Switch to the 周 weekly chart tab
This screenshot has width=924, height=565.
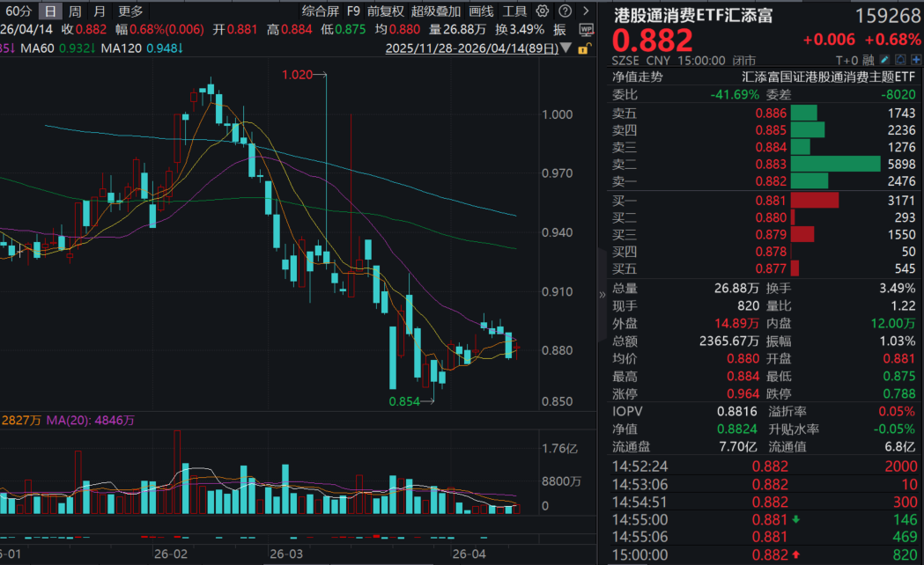(x=76, y=11)
